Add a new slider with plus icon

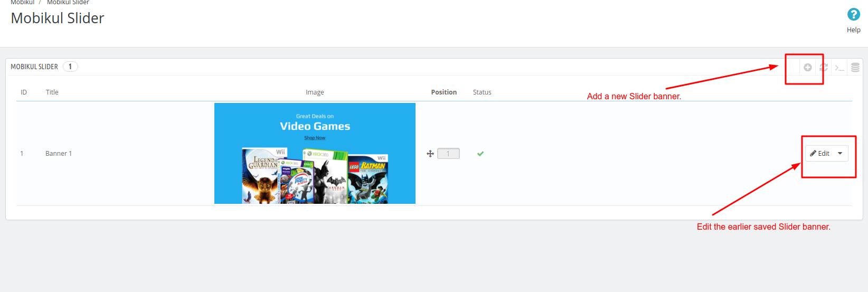click(x=807, y=67)
